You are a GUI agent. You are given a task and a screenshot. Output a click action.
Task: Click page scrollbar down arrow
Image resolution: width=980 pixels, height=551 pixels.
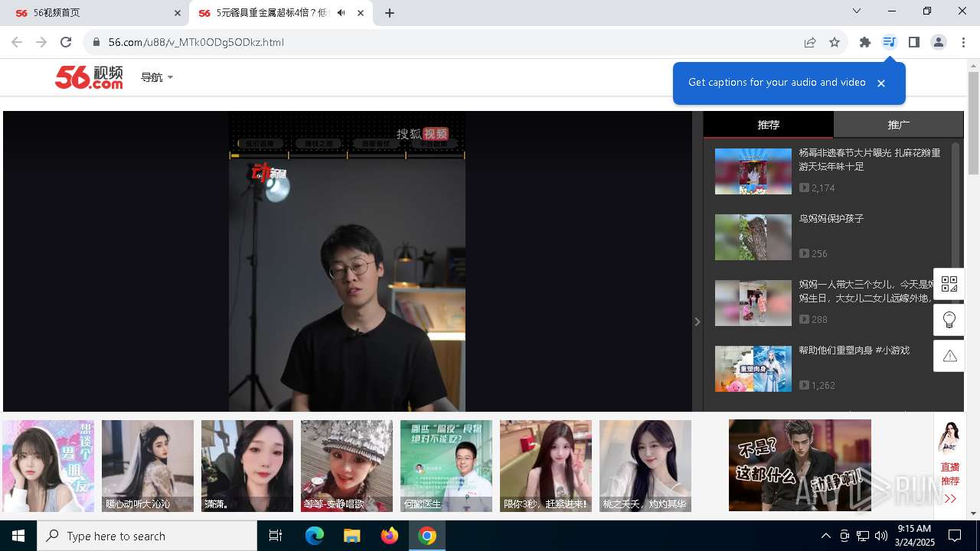tap(973, 514)
